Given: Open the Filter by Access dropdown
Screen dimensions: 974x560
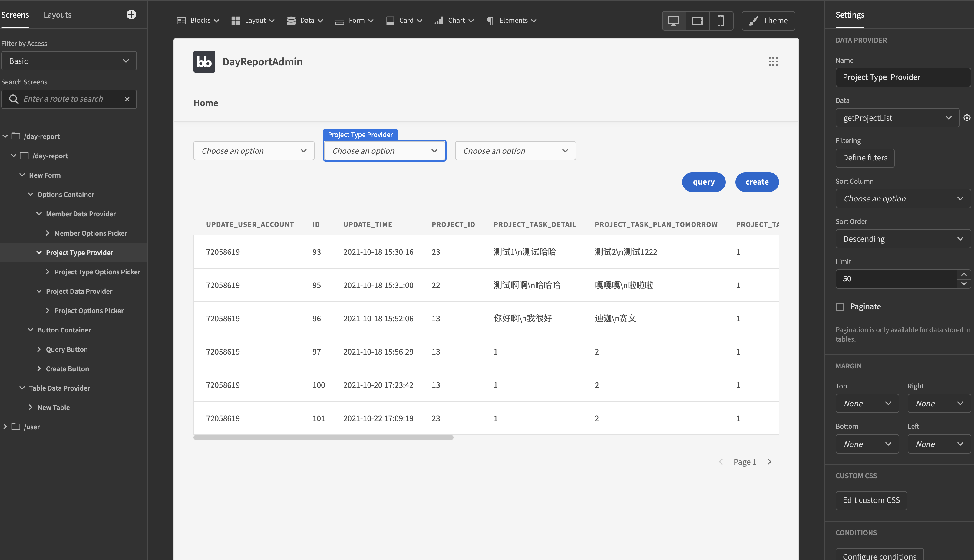Looking at the screenshot, I should 69,61.
